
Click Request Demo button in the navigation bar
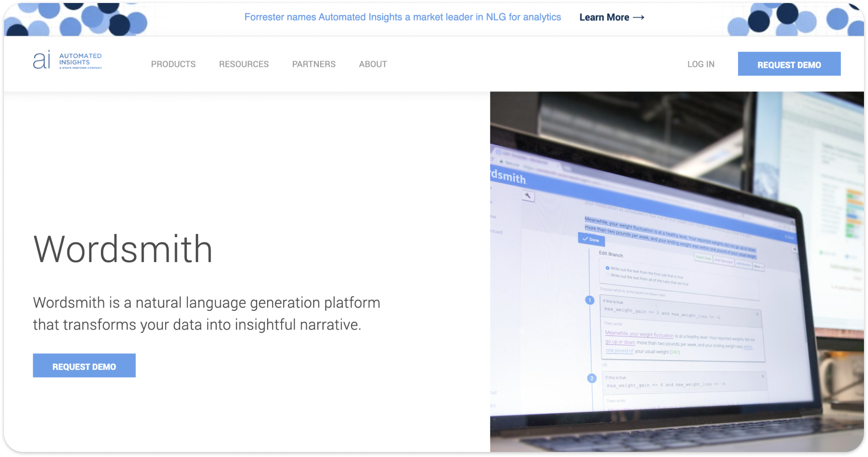pos(789,64)
